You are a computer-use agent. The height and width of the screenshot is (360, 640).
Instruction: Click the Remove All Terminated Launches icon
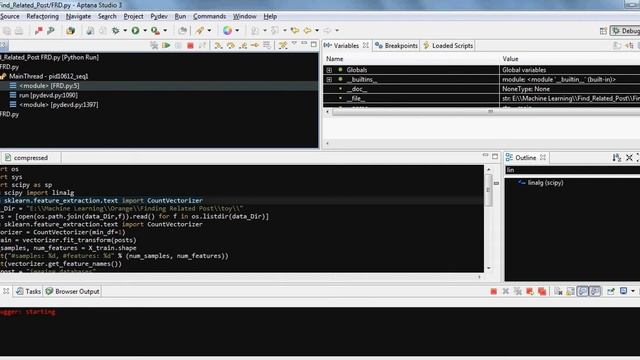pyautogui.click(x=154, y=45)
